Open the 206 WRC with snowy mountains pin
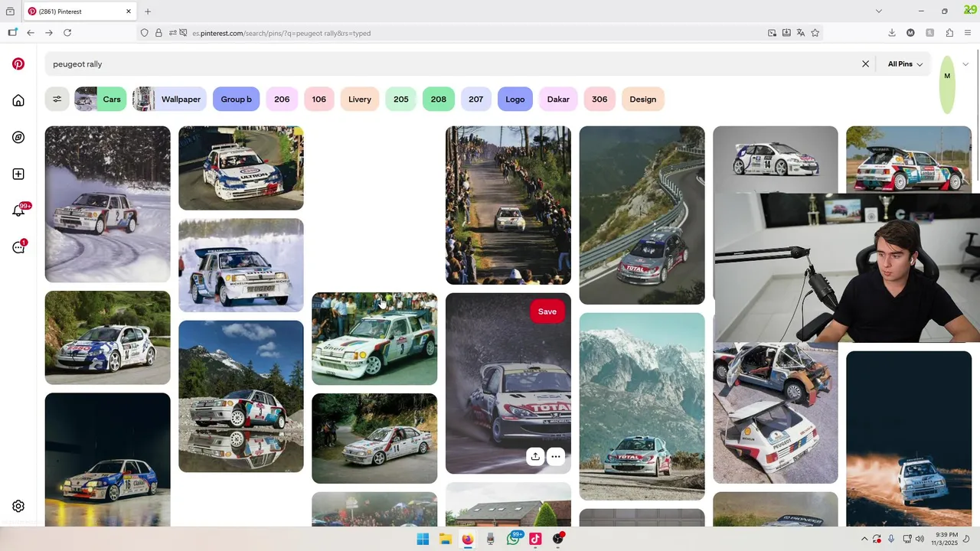 click(x=642, y=406)
